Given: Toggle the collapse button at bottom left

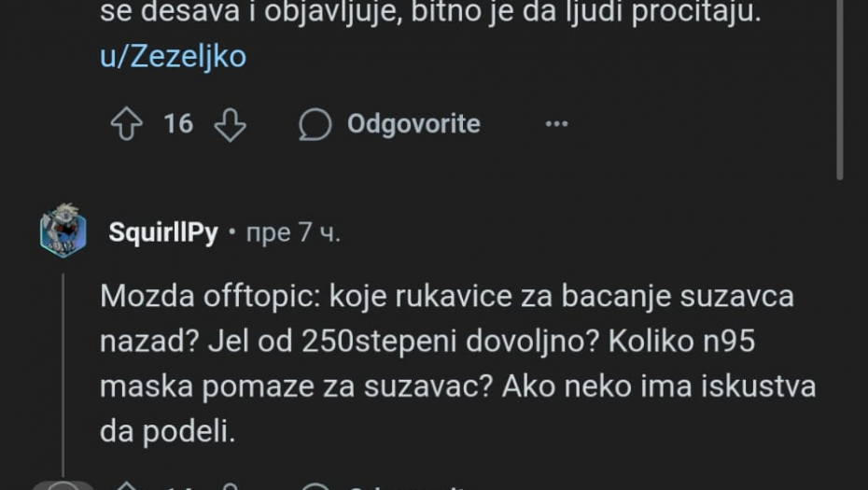Looking at the screenshot, I should [x=63, y=485].
